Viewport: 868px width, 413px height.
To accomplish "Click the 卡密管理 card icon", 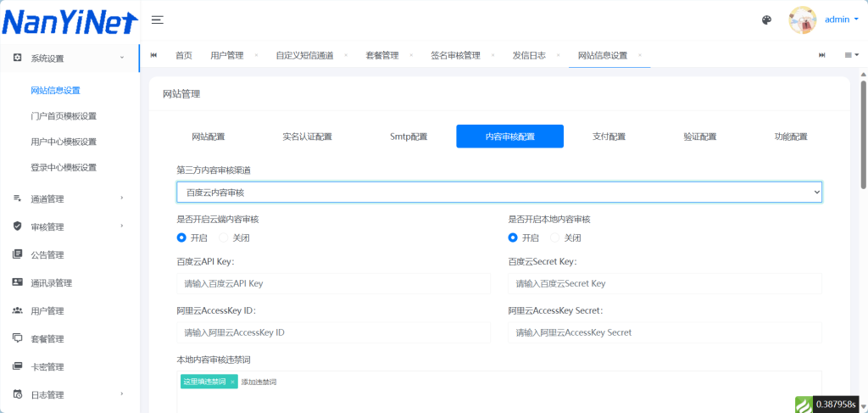I will point(17,366).
